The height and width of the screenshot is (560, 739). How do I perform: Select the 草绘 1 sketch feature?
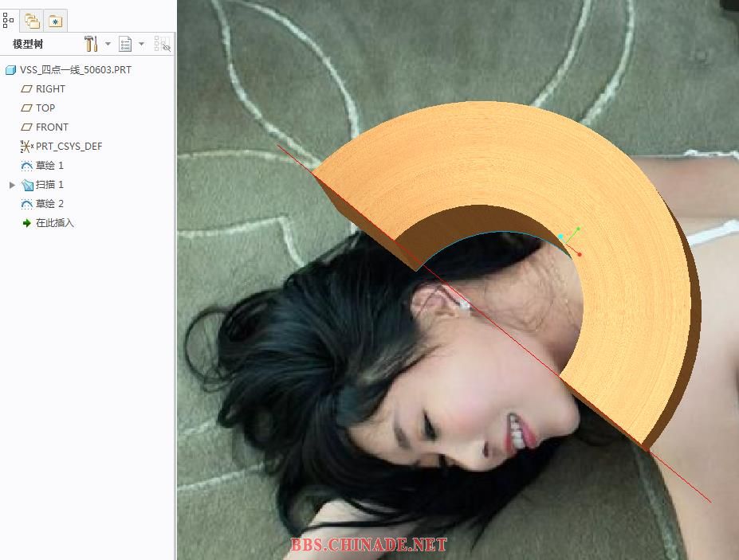(49, 166)
